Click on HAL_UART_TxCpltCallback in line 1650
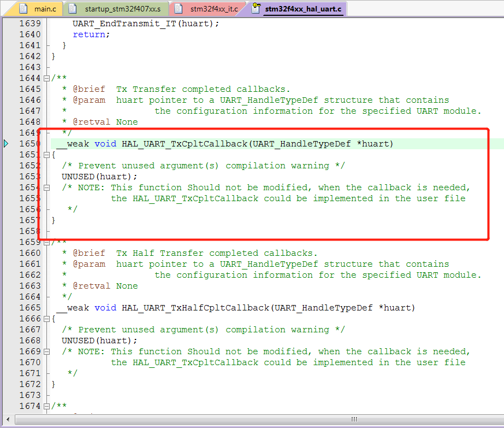 click(185, 144)
